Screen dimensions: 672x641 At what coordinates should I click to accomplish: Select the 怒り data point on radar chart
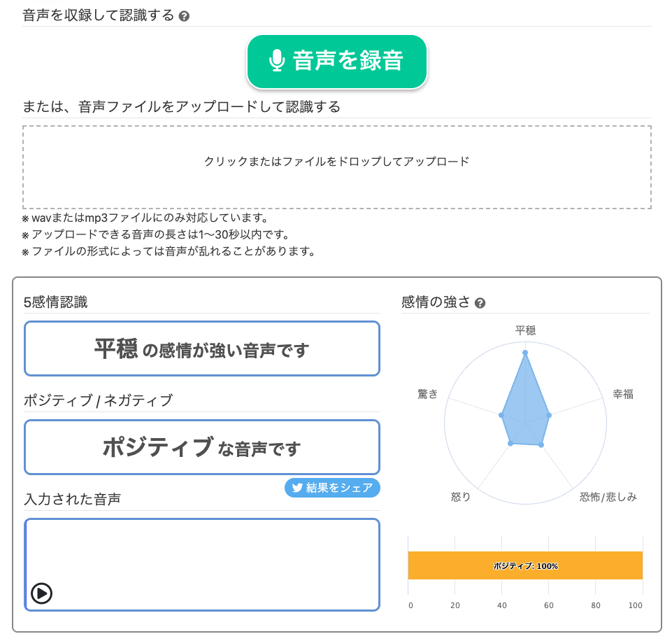pos(510,443)
